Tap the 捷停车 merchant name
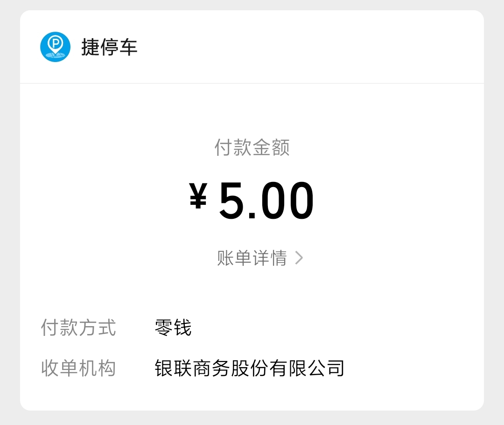The image size is (504, 425). [109, 48]
